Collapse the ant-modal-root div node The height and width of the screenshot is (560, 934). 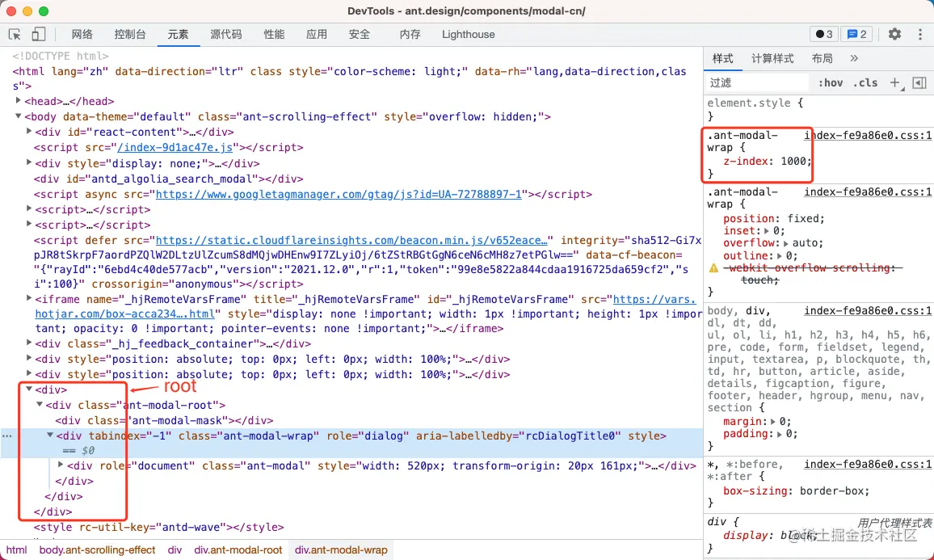coord(40,405)
